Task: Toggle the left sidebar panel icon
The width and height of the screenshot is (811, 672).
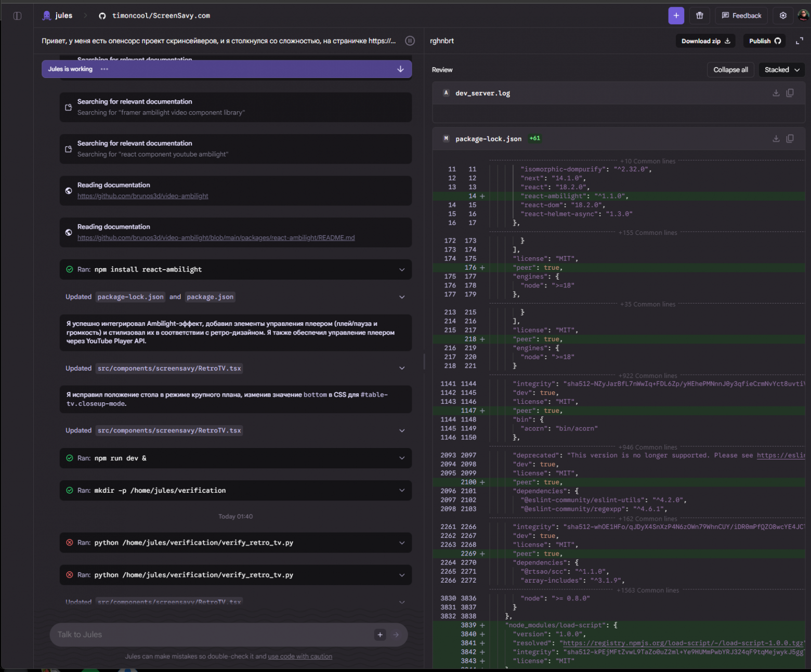Action: [17, 16]
